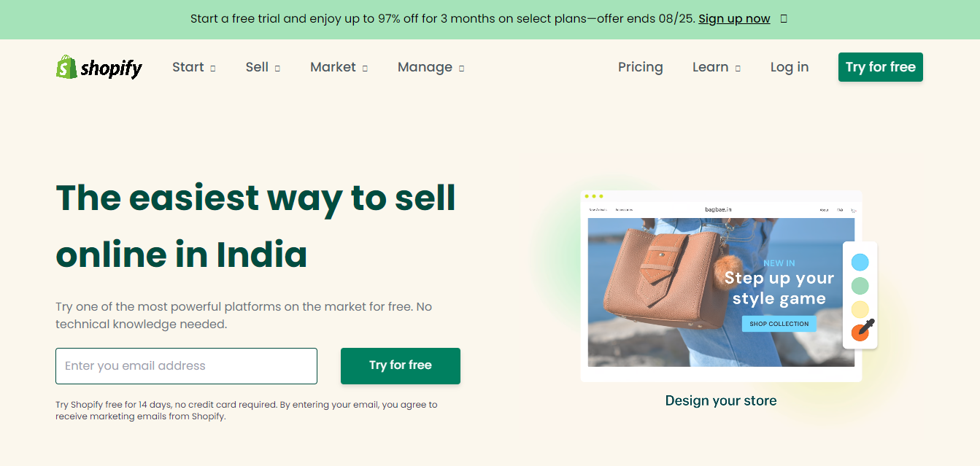Click the email address input field

(x=186, y=366)
